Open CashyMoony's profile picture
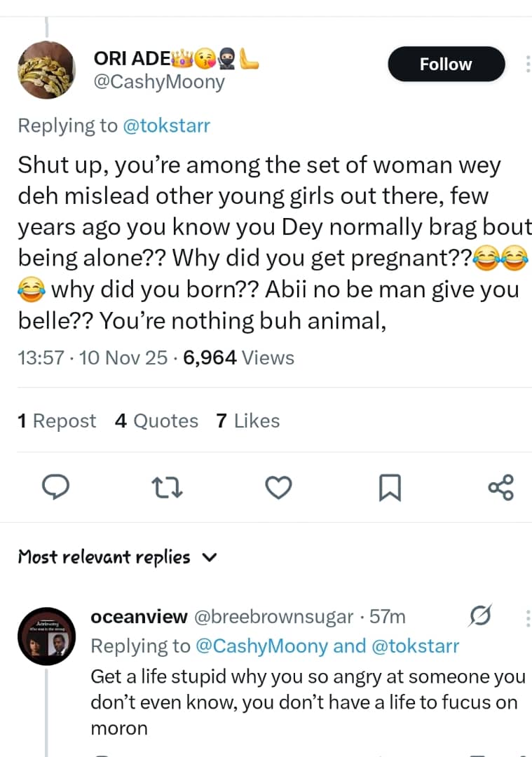Screen dimensions: 532x757 46,69
